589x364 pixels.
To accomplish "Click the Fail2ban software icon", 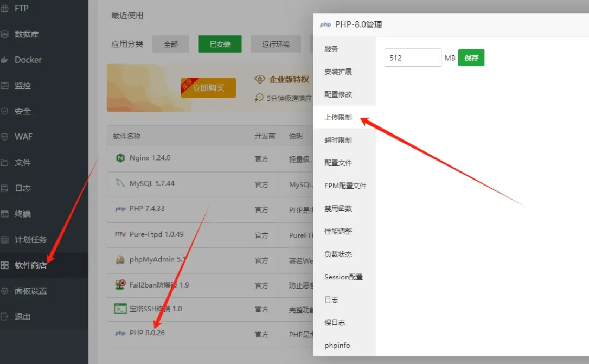I will (x=120, y=285).
